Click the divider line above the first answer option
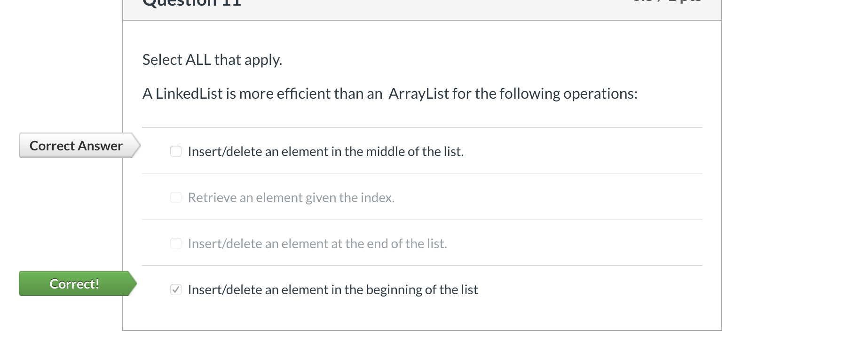Image resolution: width=868 pixels, height=344 pixels. 422,127
